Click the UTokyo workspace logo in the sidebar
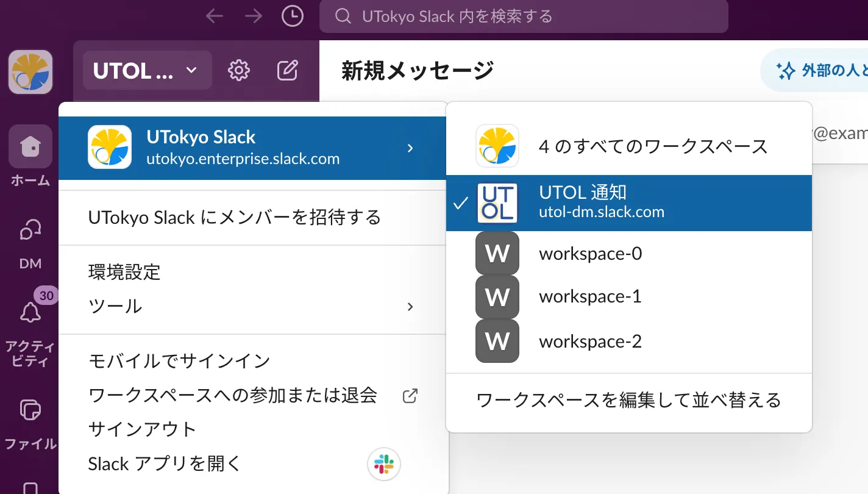The width and height of the screenshot is (868, 494). (x=30, y=72)
